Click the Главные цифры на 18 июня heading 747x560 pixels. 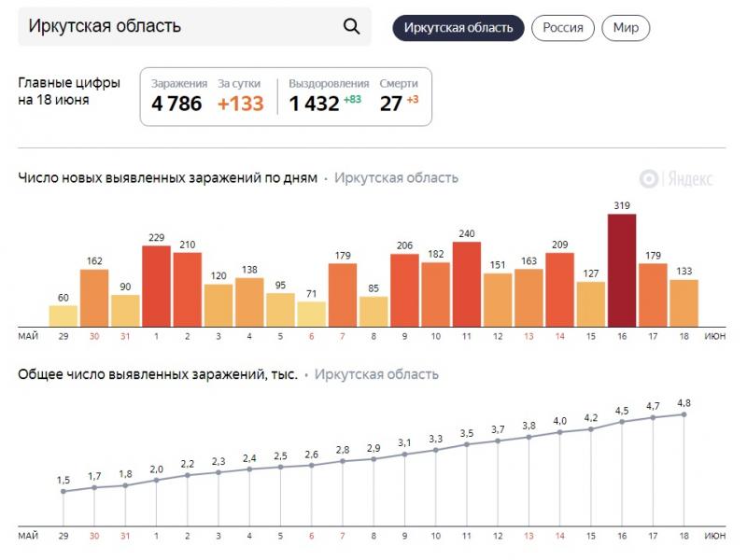point(69,91)
